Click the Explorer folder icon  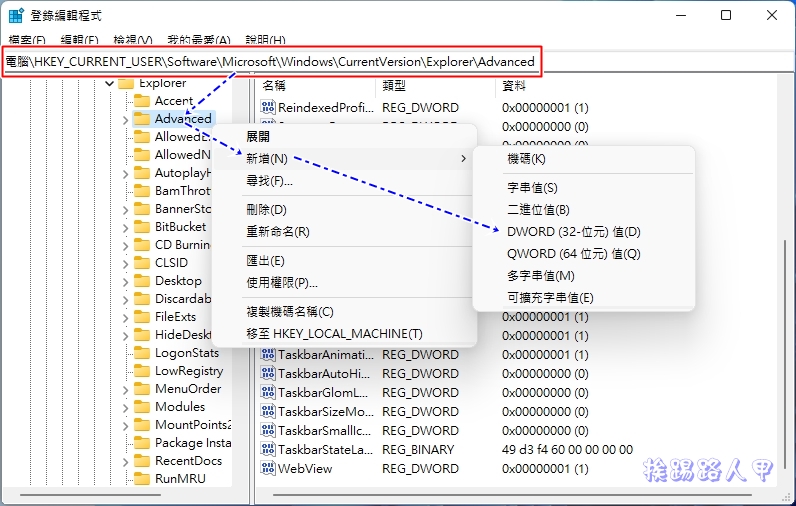(126, 83)
